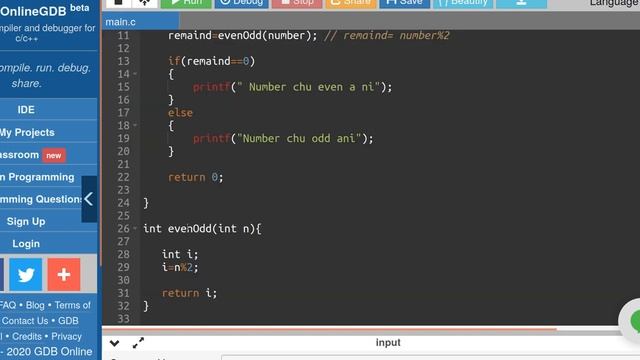Open the FAQ footer link
This screenshot has height=360, width=640.
[x=8, y=305]
